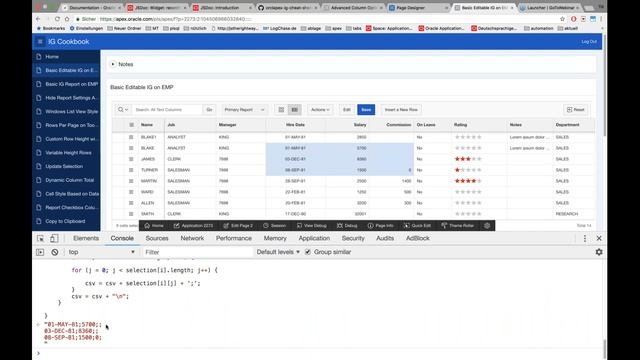Open Variable Height Rows sidebar page
640x360 pixels.
click(66, 153)
